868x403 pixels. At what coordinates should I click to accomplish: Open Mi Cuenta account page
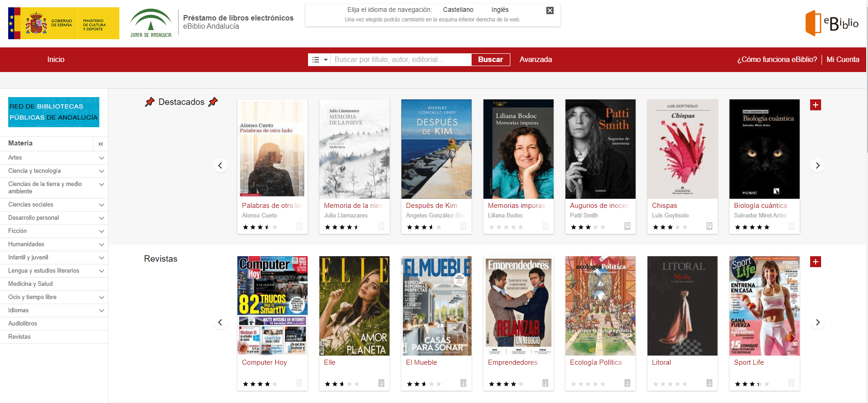pyautogui.click(x=843, y=60)
